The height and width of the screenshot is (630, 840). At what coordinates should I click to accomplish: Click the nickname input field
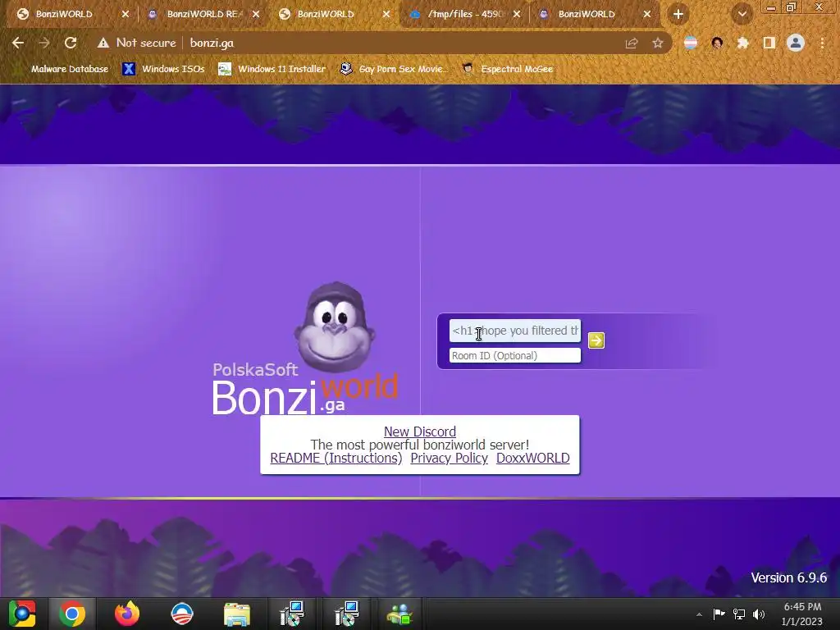[514, 331]
